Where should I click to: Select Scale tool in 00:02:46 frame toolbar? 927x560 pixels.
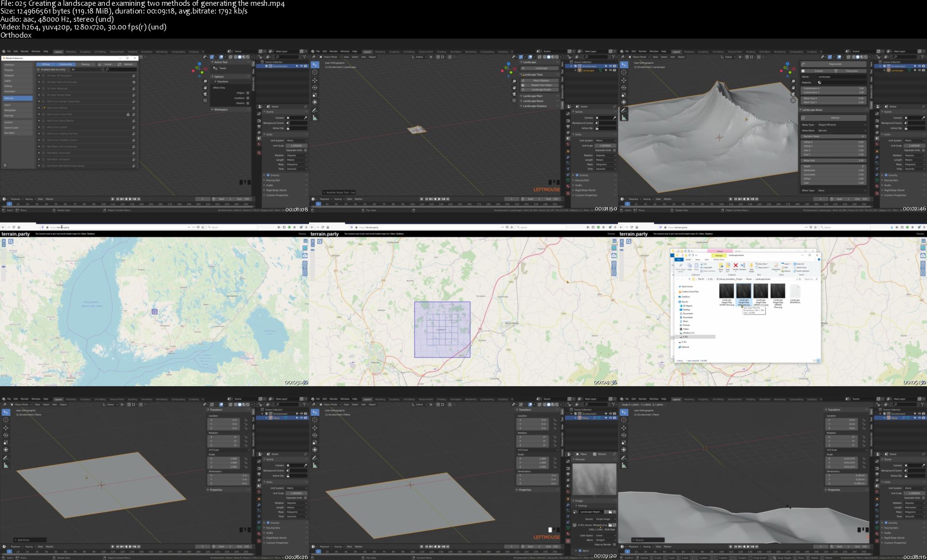(x=624, y=95)
